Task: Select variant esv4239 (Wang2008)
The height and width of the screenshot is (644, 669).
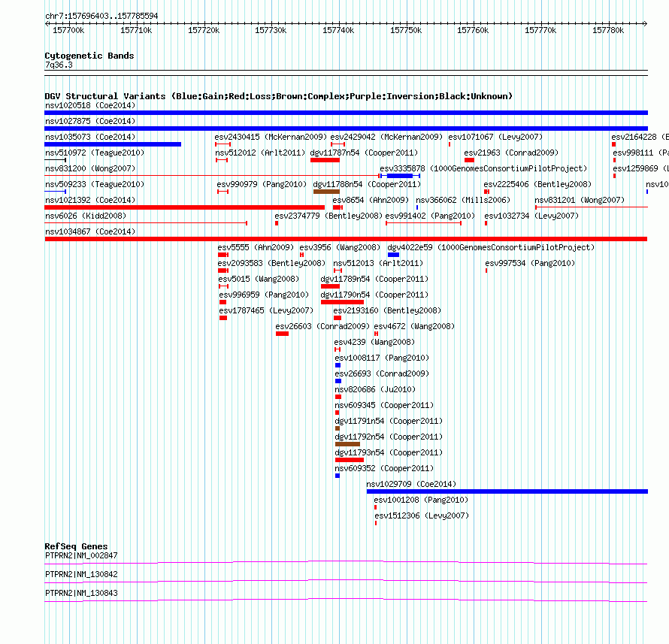Action: tap(374, 342)
